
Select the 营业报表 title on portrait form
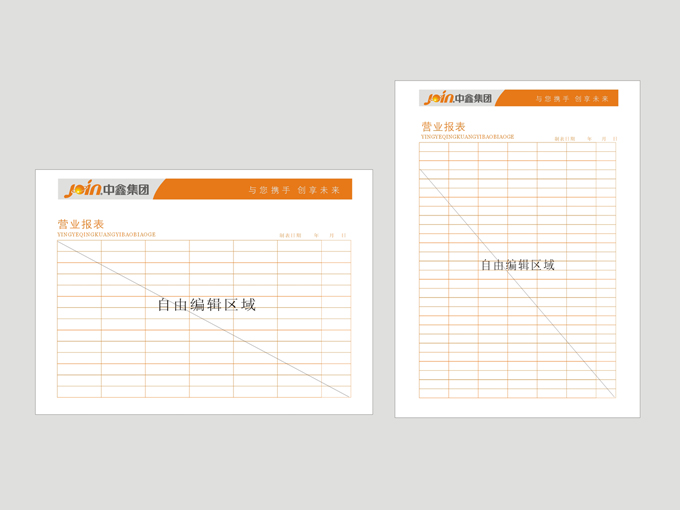click(x=443, y=127)
